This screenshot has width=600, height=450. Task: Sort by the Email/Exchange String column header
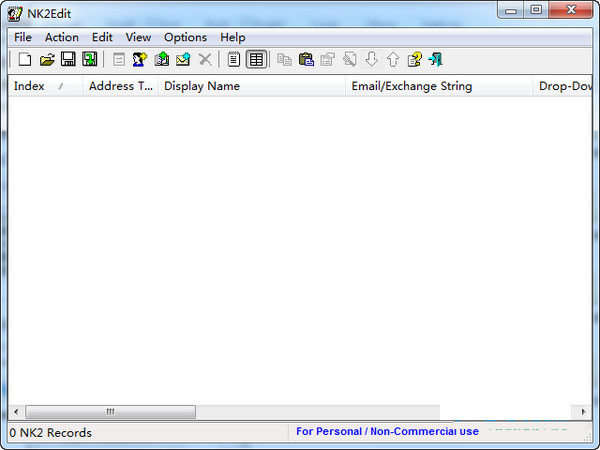[439, 86]
